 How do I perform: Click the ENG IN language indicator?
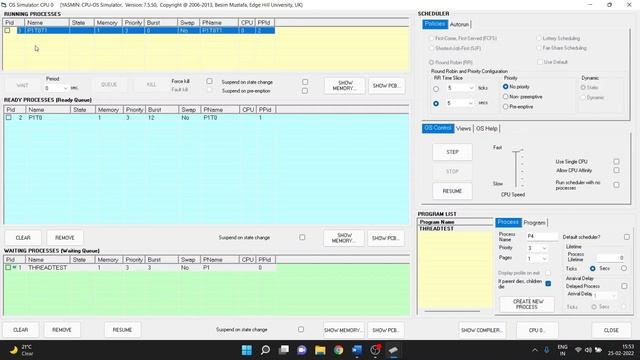[562, 350]
